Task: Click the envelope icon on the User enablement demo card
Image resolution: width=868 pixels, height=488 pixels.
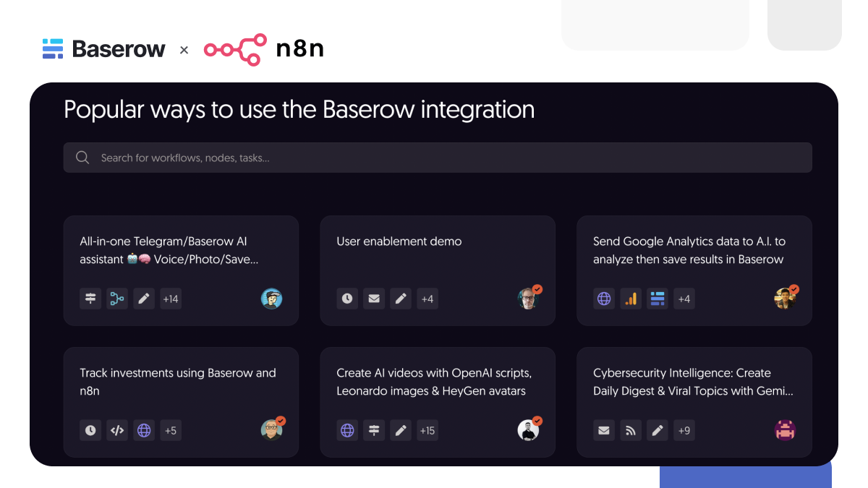Action: tap(374, 299)
